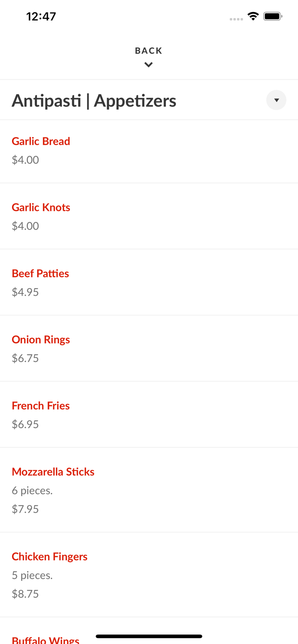Open the Chicken Fingers item
This screenshot has width=298, height=644.
[49, 556]
